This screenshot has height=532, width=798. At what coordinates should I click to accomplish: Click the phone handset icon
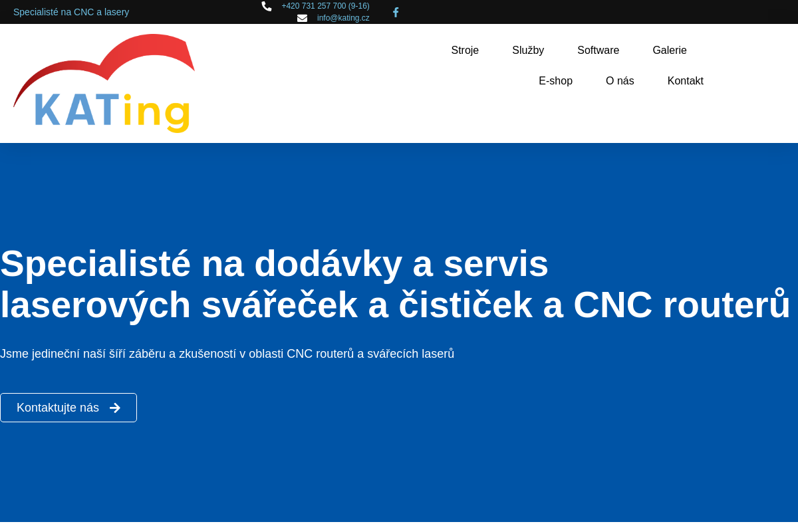click(x=267, y=6)
